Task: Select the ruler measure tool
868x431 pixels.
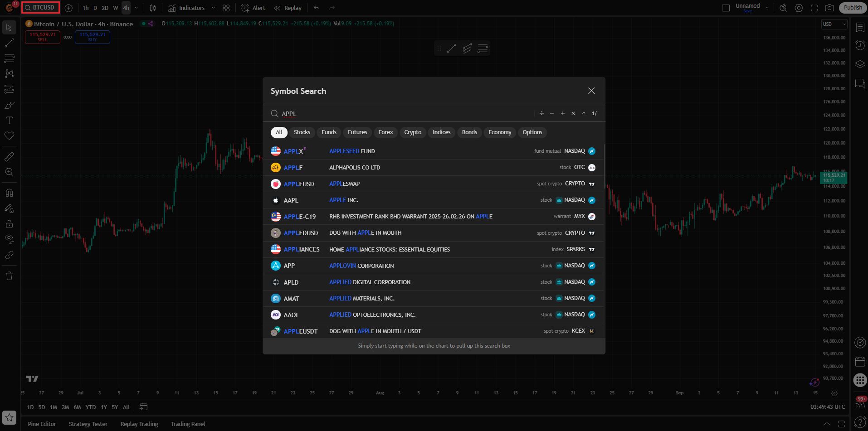Action: [9, 156]
